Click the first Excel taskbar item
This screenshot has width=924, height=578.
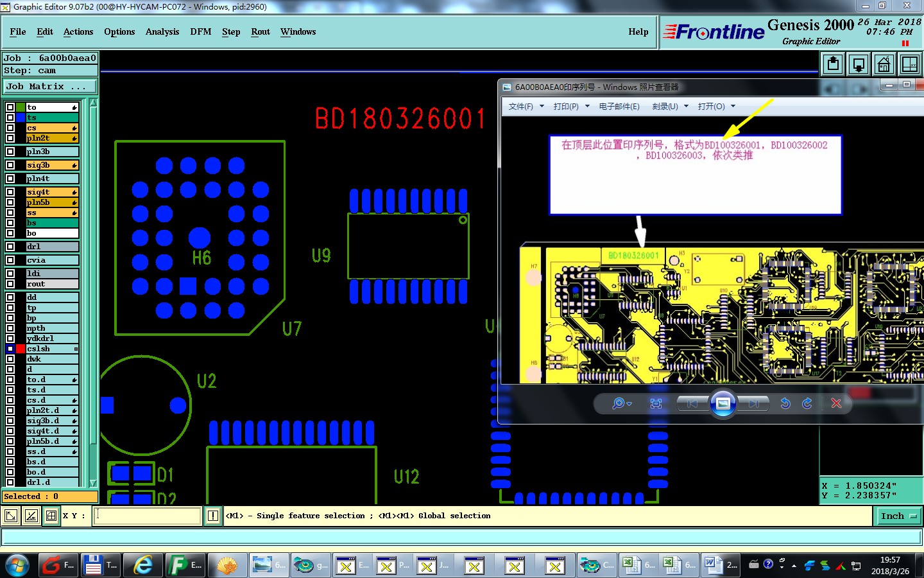click(x=638, y=565)
